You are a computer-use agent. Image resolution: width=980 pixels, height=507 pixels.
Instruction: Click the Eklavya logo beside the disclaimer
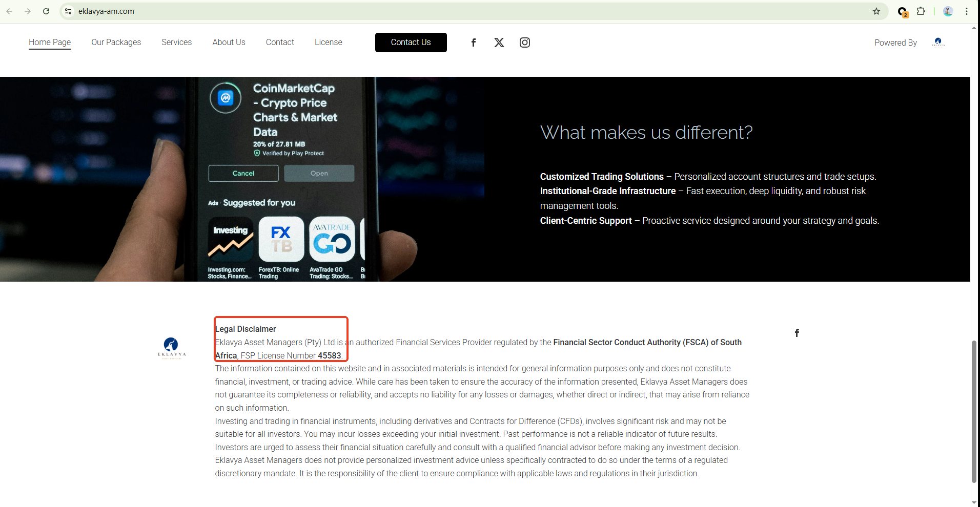pos(172,348)
